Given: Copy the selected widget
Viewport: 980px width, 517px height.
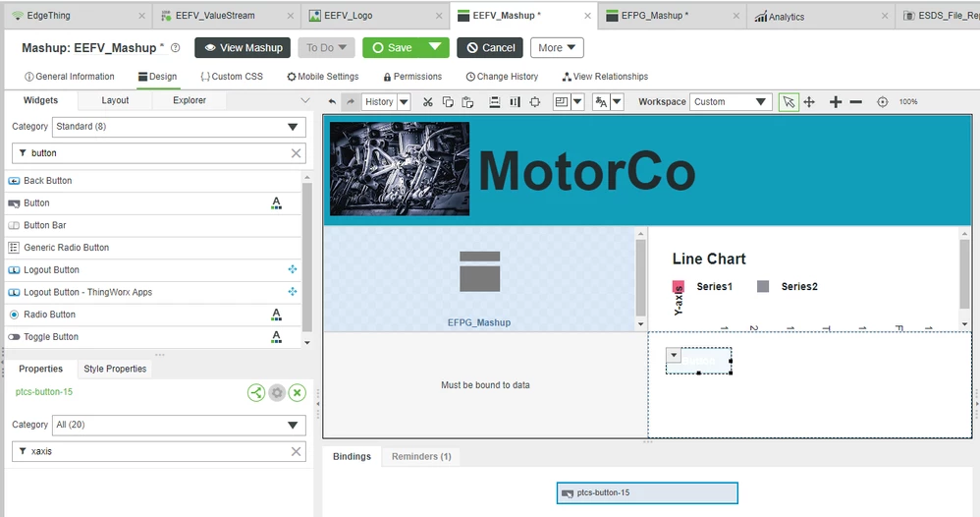Looking at the screenshot, I should 448,101.
